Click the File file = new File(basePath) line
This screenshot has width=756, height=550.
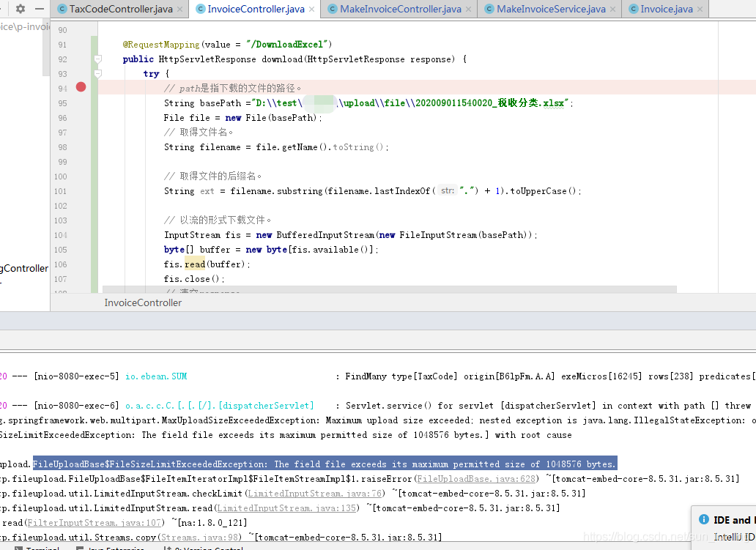pyautogui.click(x=242, y=118)
